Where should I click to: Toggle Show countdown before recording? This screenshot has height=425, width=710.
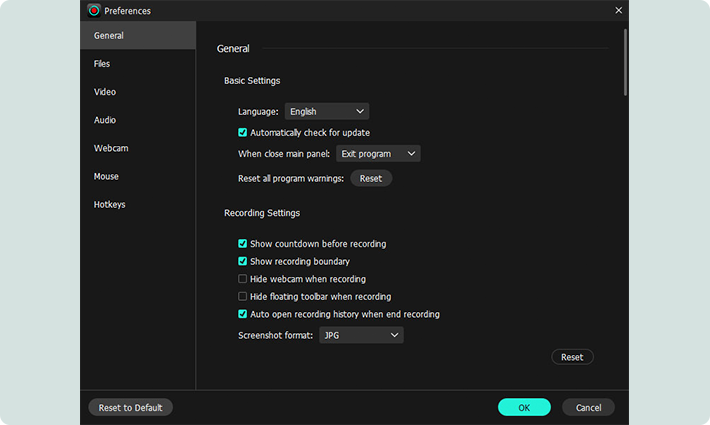pyautogui.click(x=243, y=244)
